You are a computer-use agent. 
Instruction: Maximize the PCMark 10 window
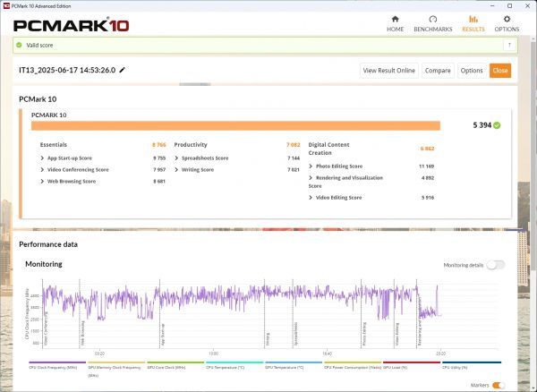[509, 6]
